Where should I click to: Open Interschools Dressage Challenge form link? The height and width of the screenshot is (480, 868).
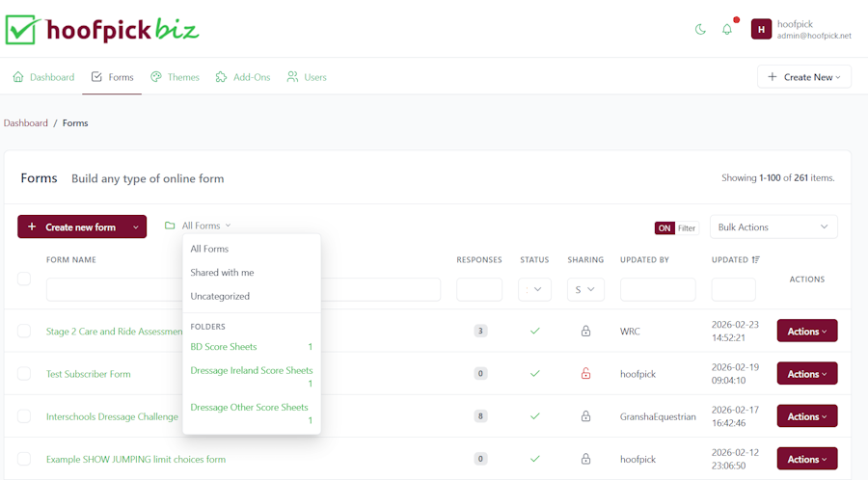coord(113,416)
